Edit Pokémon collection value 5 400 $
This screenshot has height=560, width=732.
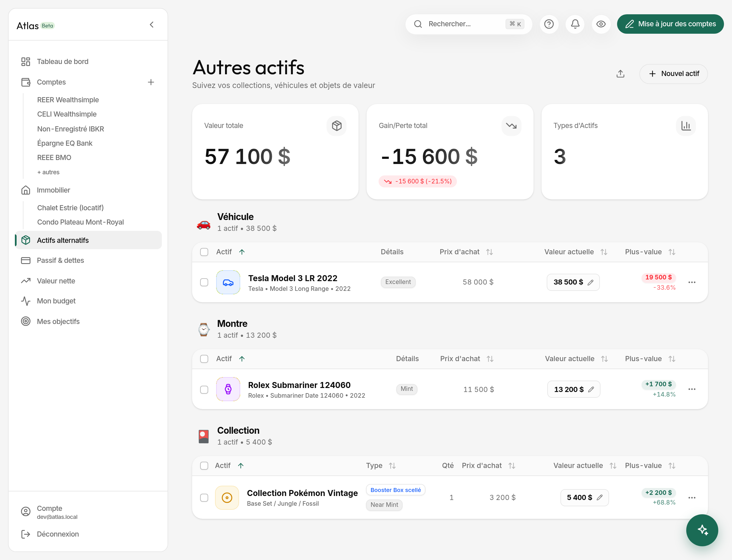tap(584, 497)
